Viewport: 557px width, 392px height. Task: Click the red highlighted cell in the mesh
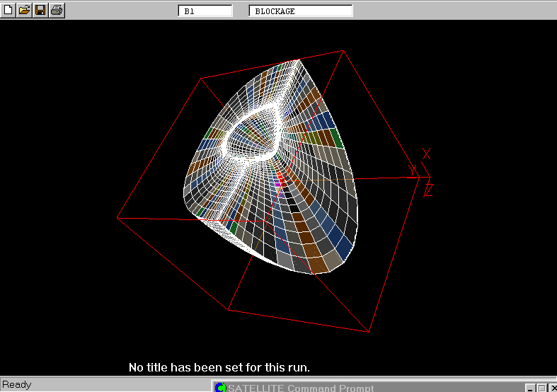280,177
